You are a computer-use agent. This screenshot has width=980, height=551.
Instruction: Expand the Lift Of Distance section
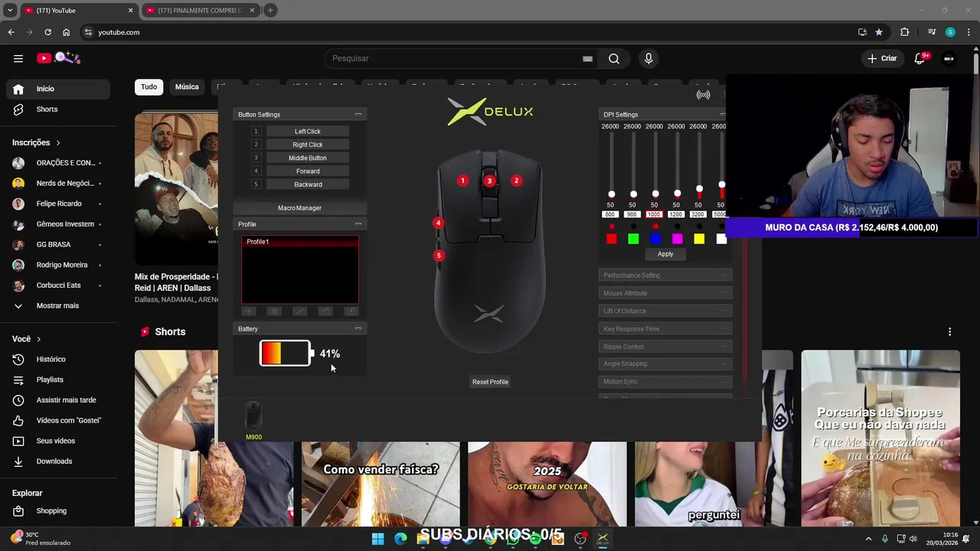pyautogui.click(x=665, y=311)
